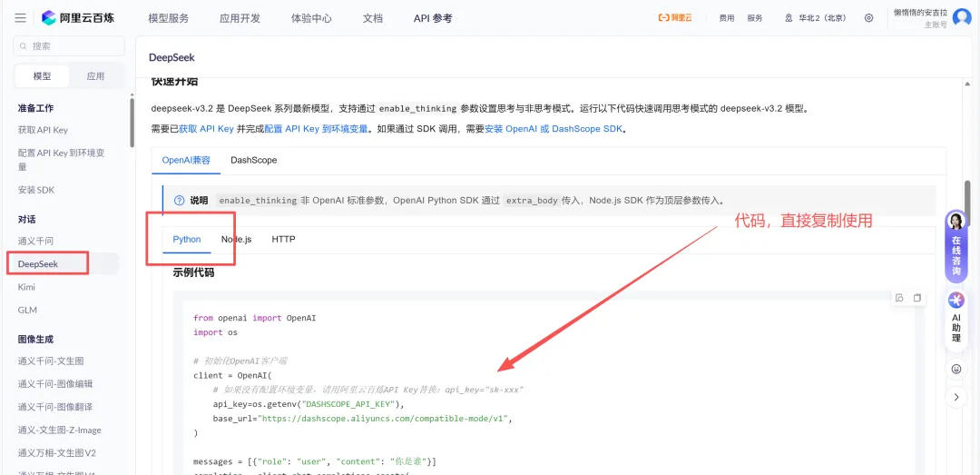This screenshot has width=980, height=475.
Task: Click the 阿里云百炼 logo
Action: coord(78,17)
